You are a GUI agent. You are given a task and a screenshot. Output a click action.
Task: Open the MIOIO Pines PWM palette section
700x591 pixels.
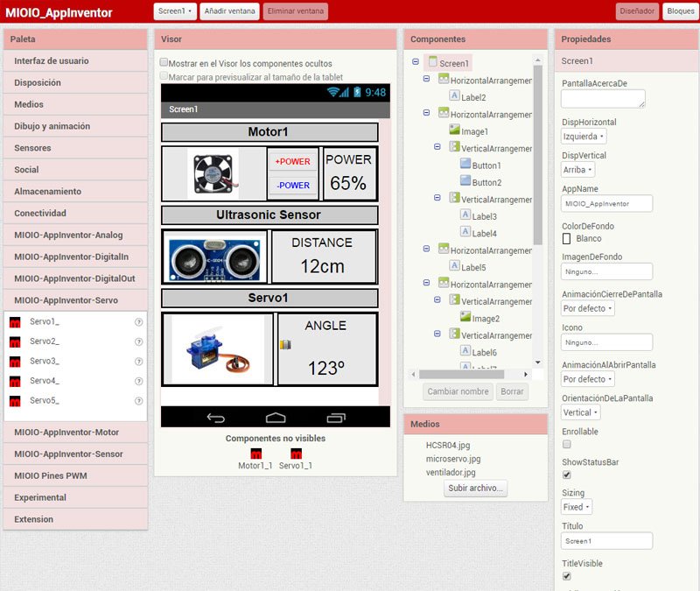click(75, 475)
